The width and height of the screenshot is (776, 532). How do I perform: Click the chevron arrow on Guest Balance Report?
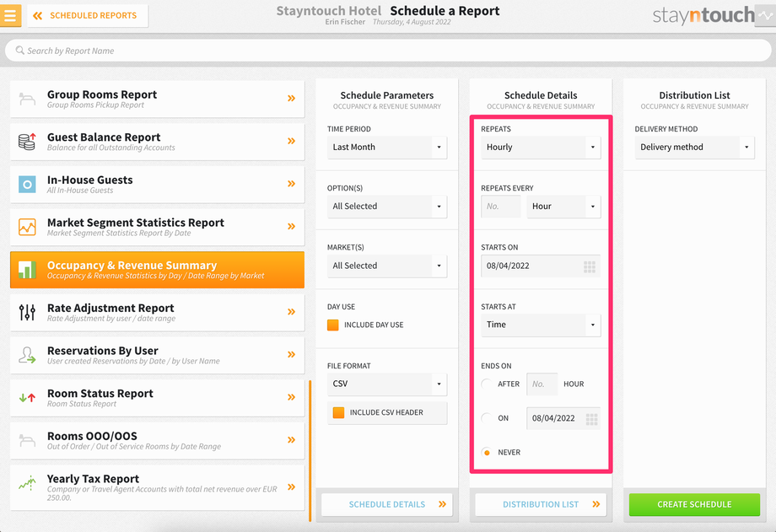pyautogui.click(x=292, y=141)
